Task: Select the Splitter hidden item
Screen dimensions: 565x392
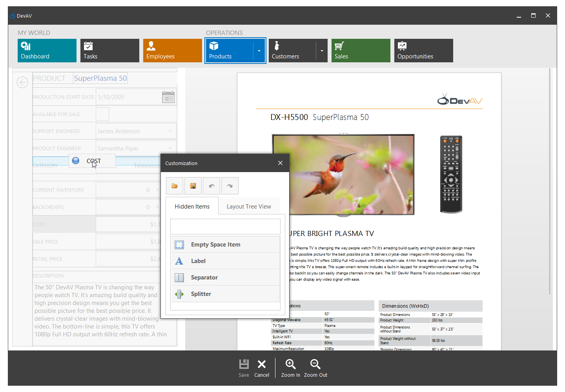Action: tap(225, 294)
